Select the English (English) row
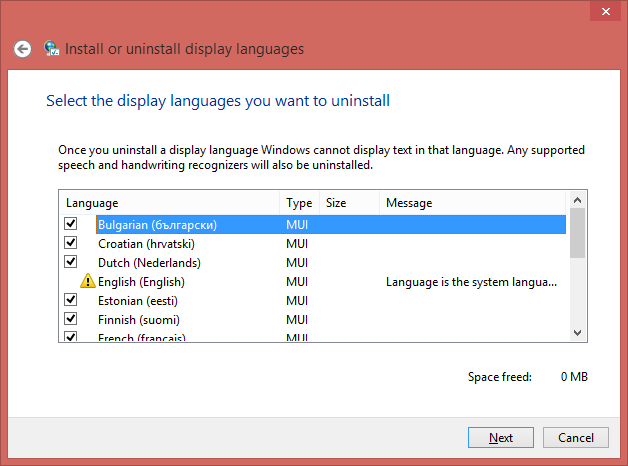628x466 pixels. pyautogui.click(x=141, y=282)
